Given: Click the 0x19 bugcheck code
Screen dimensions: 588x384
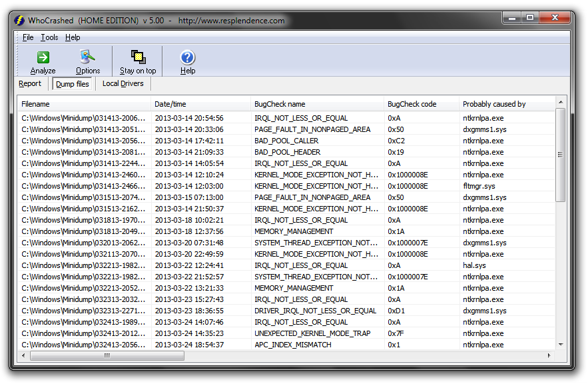Looking at the screenshot, I should [396, 152].
